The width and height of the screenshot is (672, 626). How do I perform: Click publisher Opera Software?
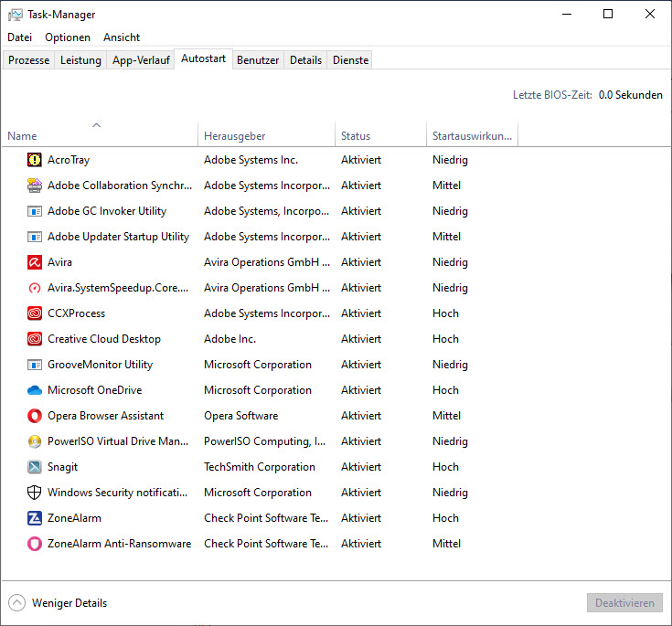[240, 416]
